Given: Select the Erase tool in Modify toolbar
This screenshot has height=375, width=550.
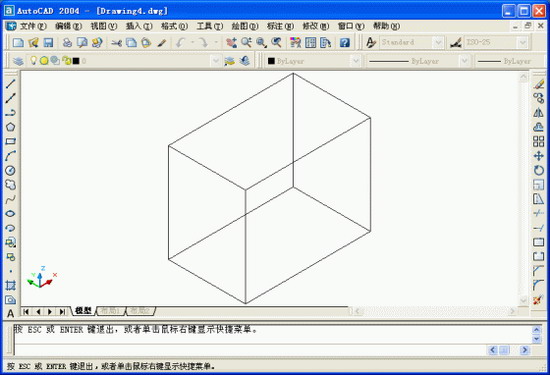Looking at the screenshot, I should 538,84.
